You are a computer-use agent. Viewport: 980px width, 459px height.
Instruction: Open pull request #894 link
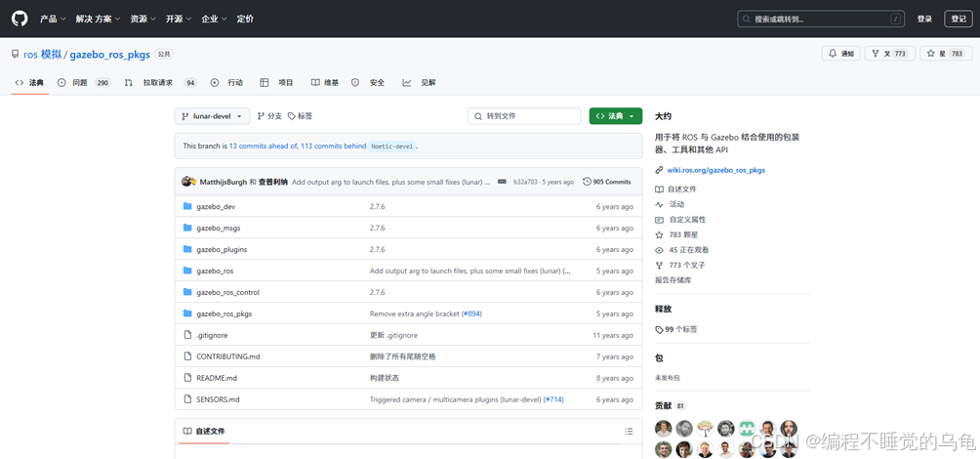click(x=472, y=313)
